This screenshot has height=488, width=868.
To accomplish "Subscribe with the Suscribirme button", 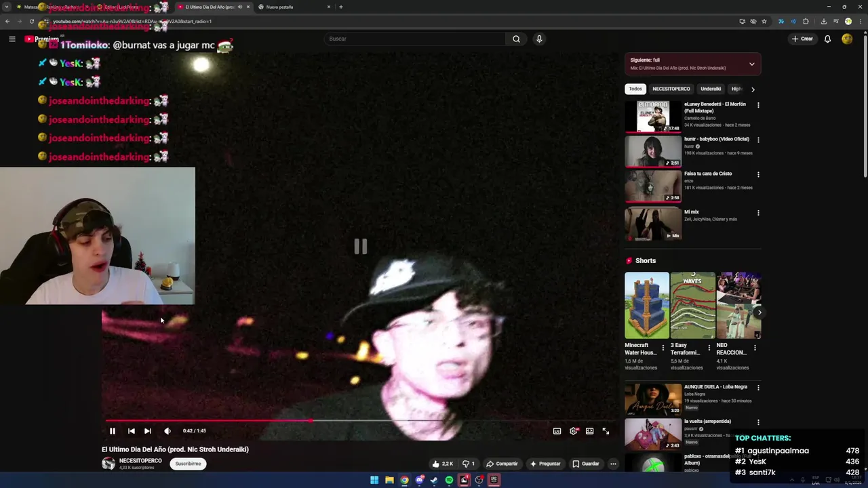I will click(x=188, y=464).
